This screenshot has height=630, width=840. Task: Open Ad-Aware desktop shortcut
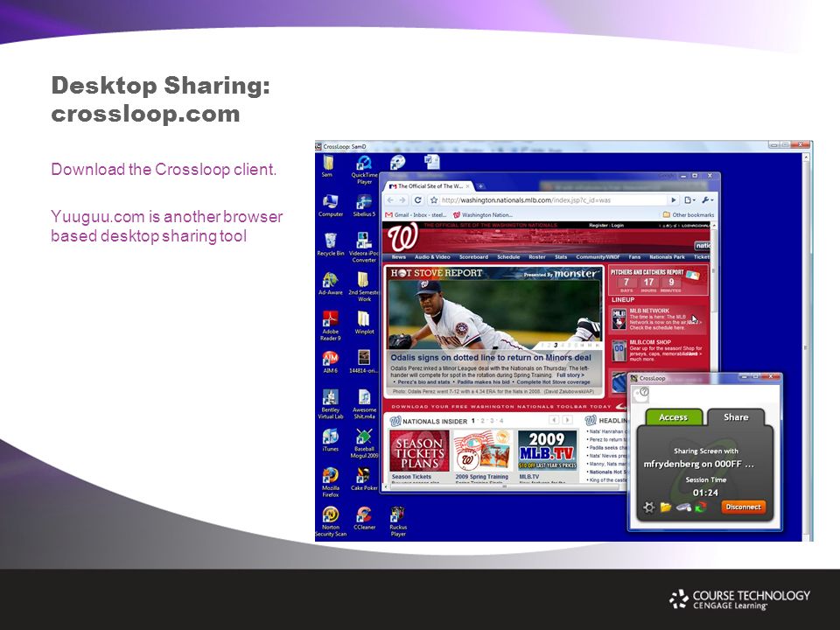pos(330,283)
